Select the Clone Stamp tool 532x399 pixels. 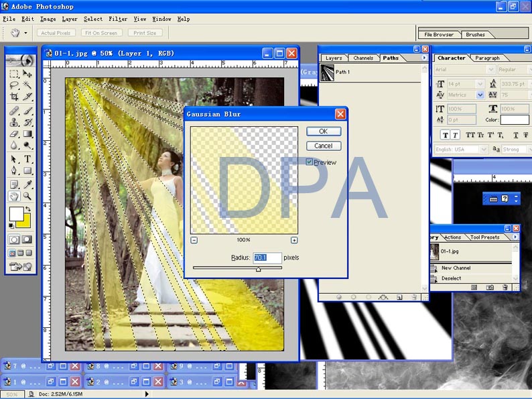pos(14,122)
